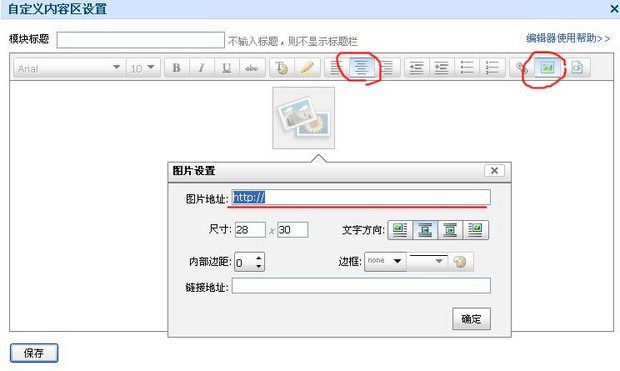This screenshot has height=371, width=620.
Task: Close the 自定义内容区设置 window
Action: 614,9
